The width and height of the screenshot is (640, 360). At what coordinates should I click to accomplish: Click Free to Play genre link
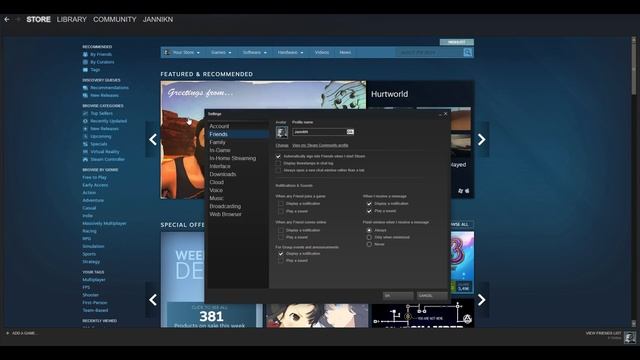coord(94,178)
